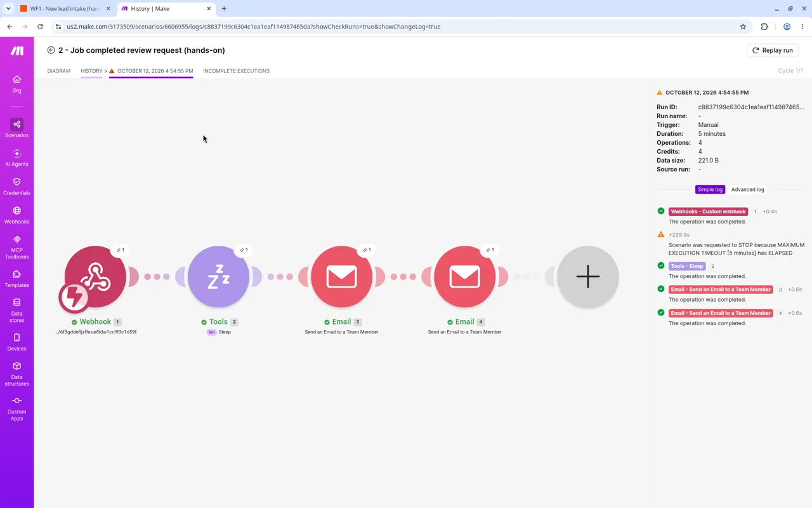Viewport: 812px width, 508px height.
Task: Switch to Simple log view
Action: click(x=710, y=189)
